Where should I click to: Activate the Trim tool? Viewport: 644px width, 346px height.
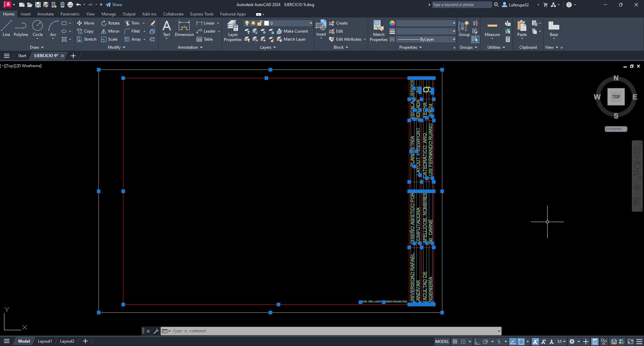coord(132,23)
